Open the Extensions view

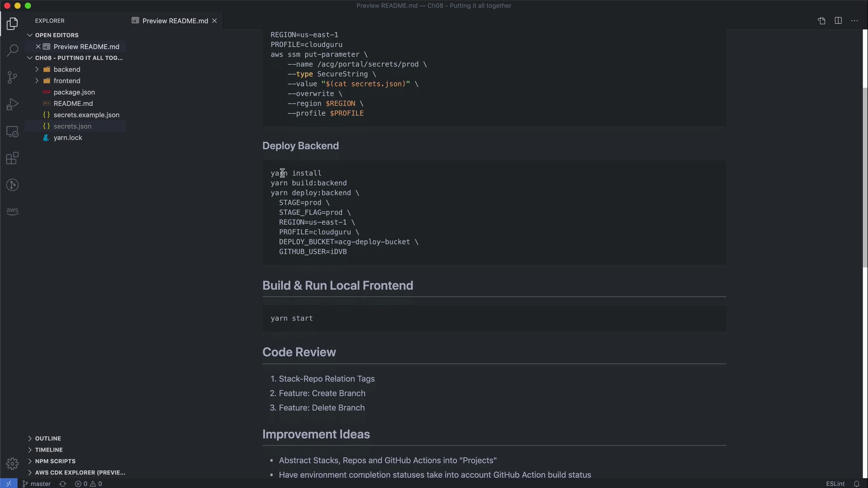[12, 158]
